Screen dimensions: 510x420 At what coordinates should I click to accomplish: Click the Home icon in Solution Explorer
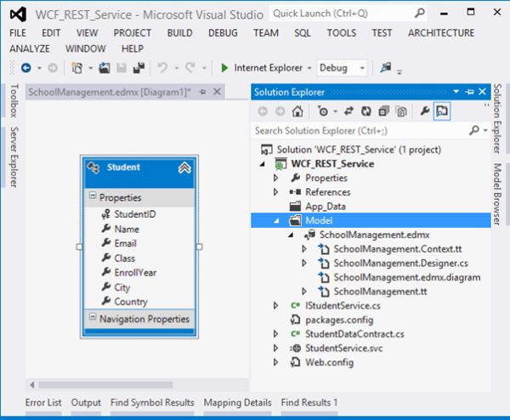(x=297, y=111)
